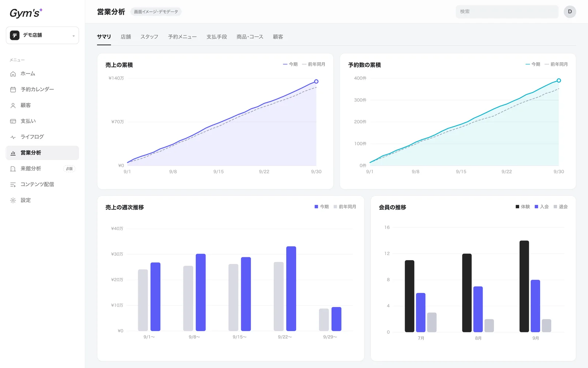Image resolution: width=588 pixels, height=368 pixels.
Task: Click the calendar icon beside 予約カレンダー
Action: [13, 89]
